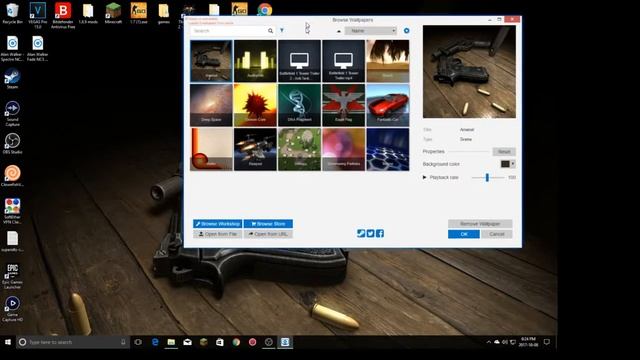Viewport: 640px width, 360px height.
Task: Open the Background color dropdown arrow
Action: [513, 164]
